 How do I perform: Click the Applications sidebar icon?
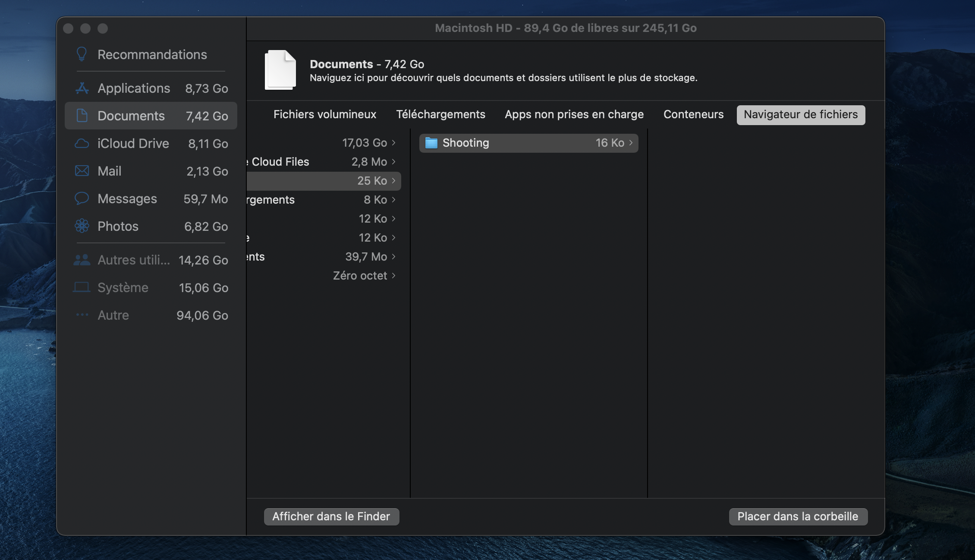tap(82, 88)
